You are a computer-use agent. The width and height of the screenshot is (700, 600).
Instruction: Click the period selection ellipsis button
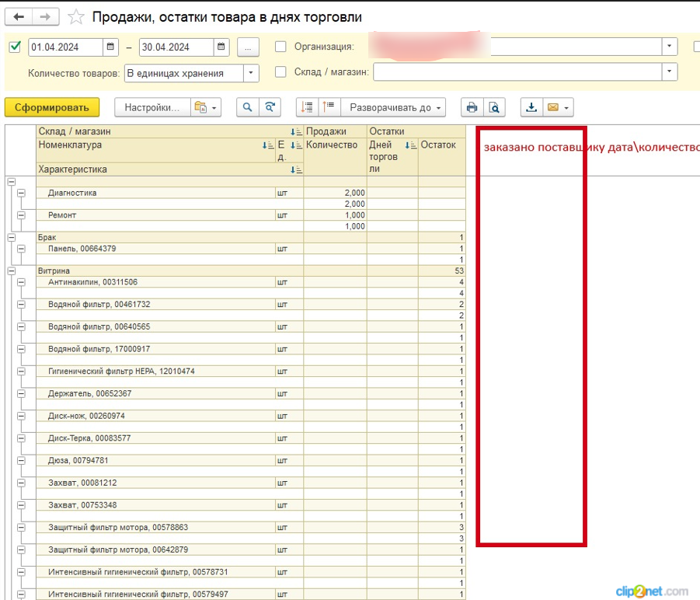[248, 47]
